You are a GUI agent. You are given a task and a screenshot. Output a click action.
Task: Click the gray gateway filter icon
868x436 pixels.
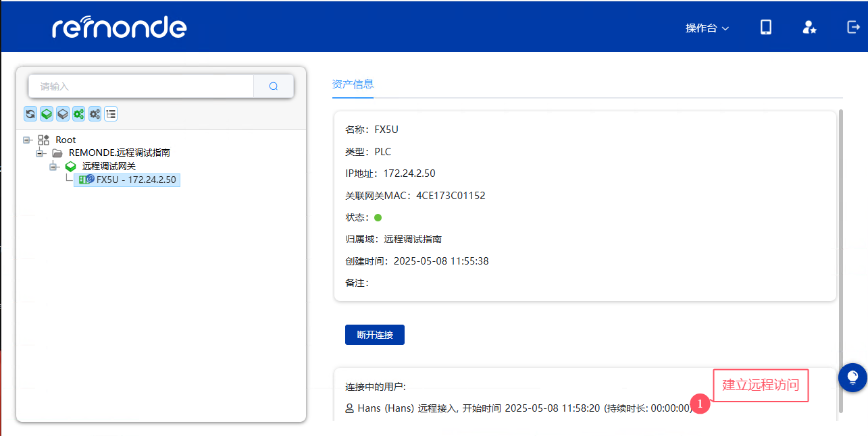[63, 114]
